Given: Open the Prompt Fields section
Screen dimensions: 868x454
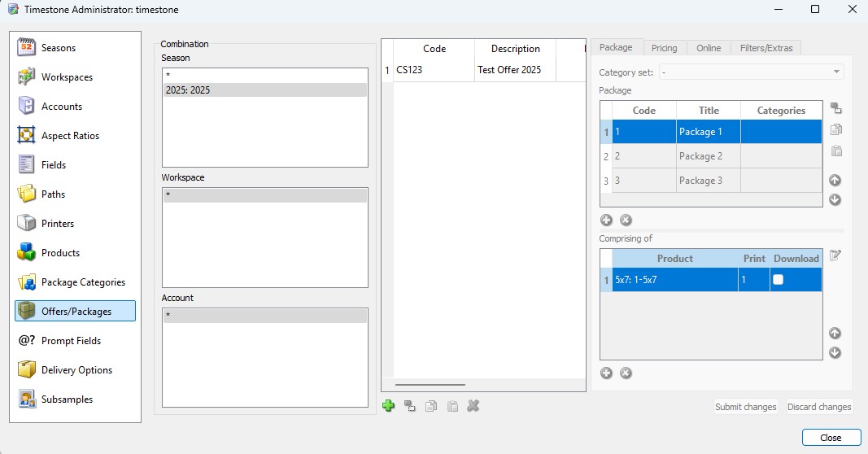Looking at the screenshot, I should (x=75, y=340).
